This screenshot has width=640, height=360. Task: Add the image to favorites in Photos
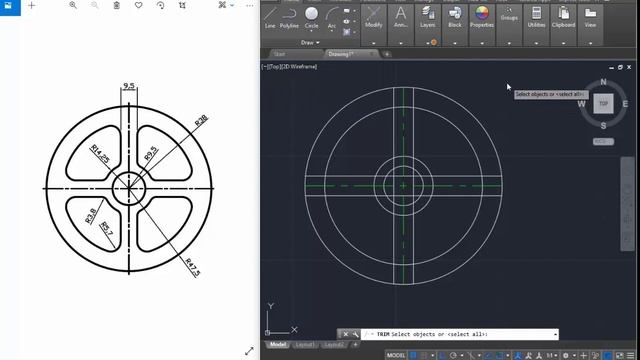coord(138,5)
